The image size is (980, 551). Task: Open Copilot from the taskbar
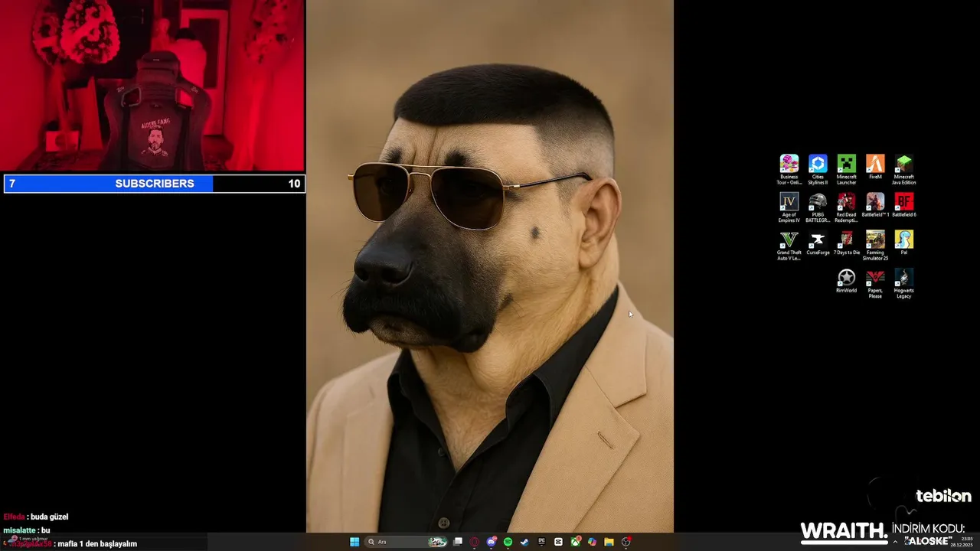592,542
